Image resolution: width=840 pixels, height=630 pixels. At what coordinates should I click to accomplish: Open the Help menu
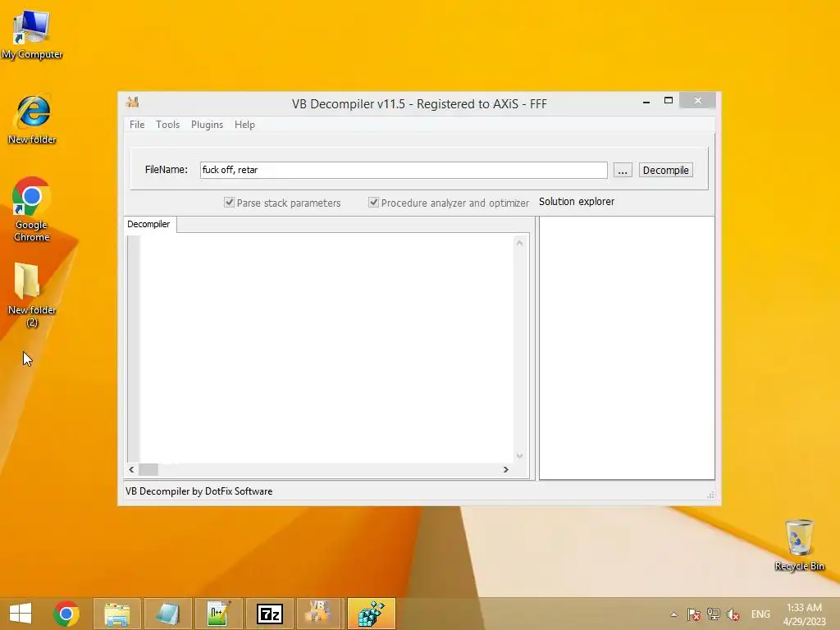pyautogui.click(x=244, y=125)
